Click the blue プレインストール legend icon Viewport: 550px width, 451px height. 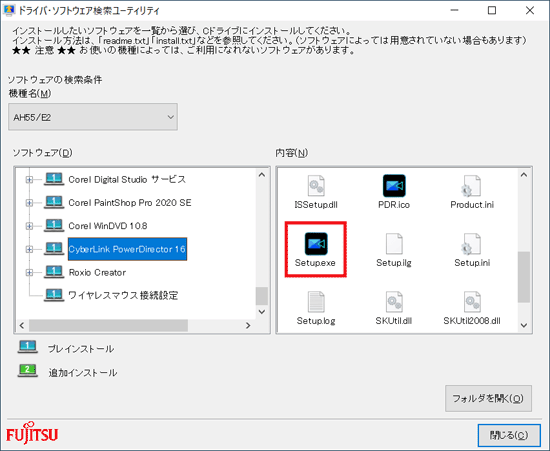click(28, 347)
